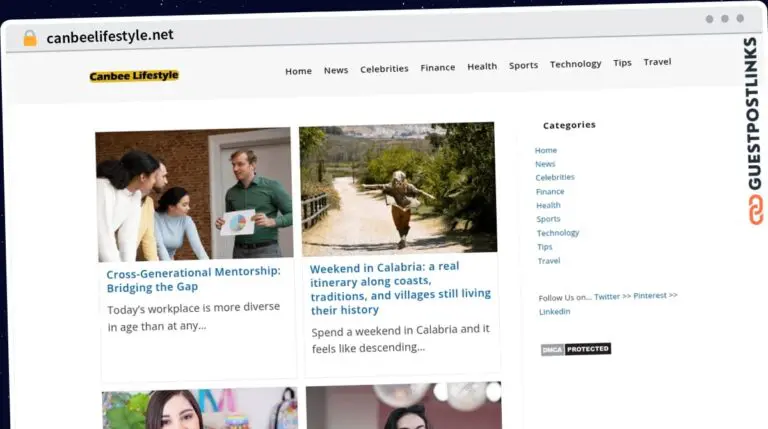Select Health in the Categories sidebar
Image resolution: width=768 pixels, height=429 pixels.
coord(548,205)
